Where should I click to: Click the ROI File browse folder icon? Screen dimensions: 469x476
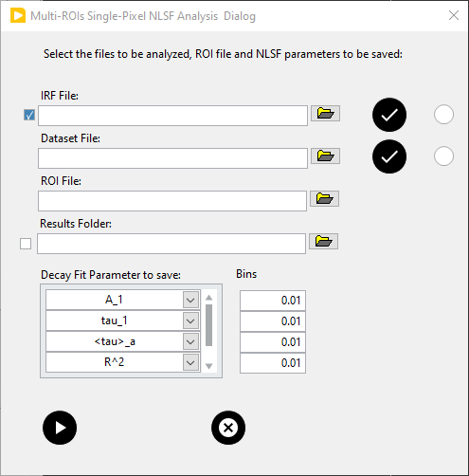tap(324, 198)
